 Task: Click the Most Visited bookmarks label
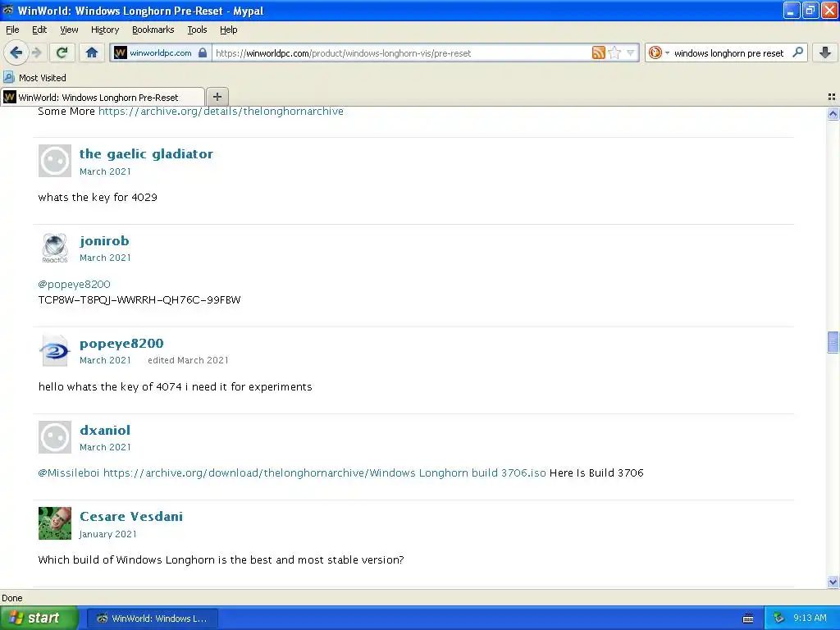[43, 78]
